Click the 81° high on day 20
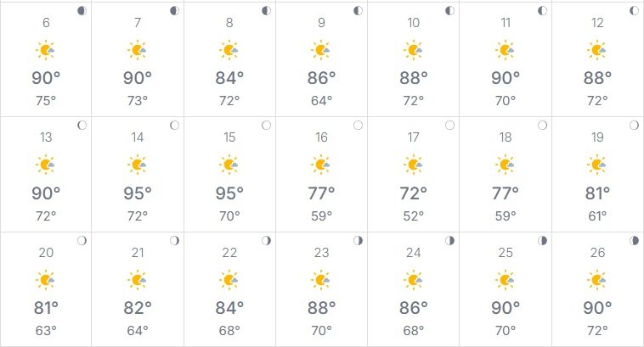Screen dimensions: 644x347 click(x=46, y=307)
